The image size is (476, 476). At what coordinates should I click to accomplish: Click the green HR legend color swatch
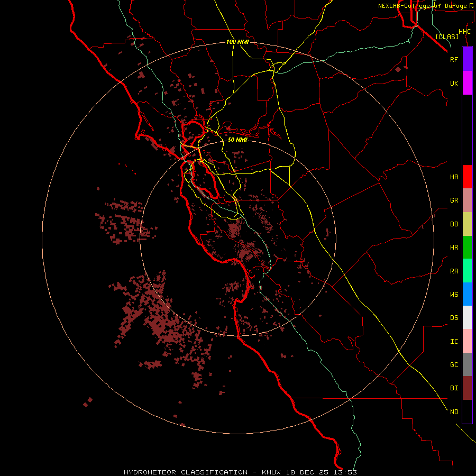tap(467, 248)
